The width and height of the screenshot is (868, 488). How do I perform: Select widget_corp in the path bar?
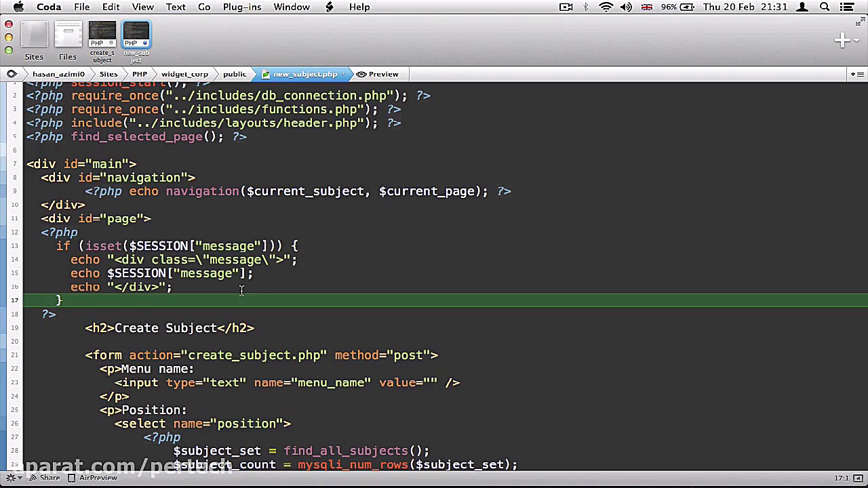184,74
